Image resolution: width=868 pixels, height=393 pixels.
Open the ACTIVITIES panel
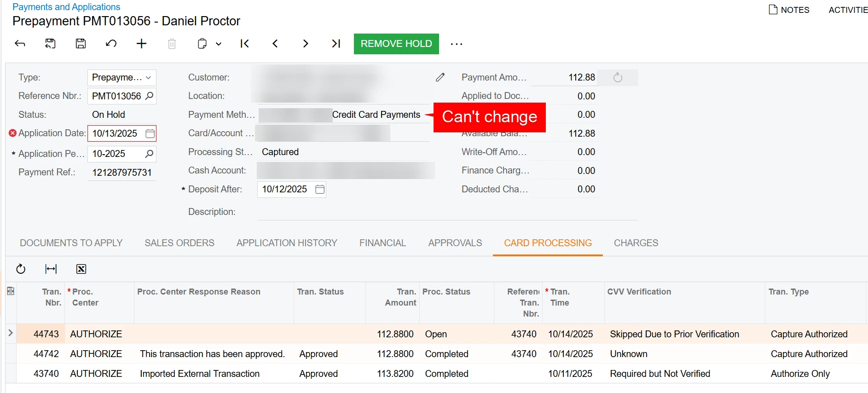click(848, 10)
